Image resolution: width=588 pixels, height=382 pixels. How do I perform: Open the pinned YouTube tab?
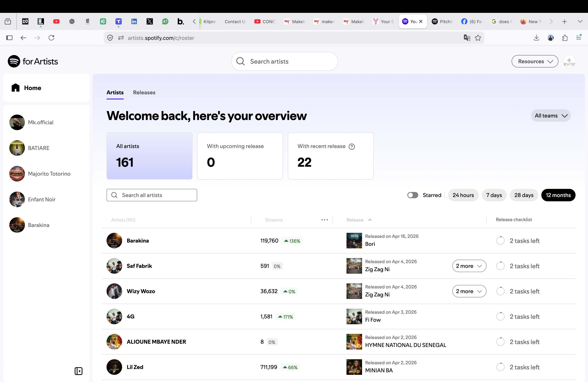(56, 22)
